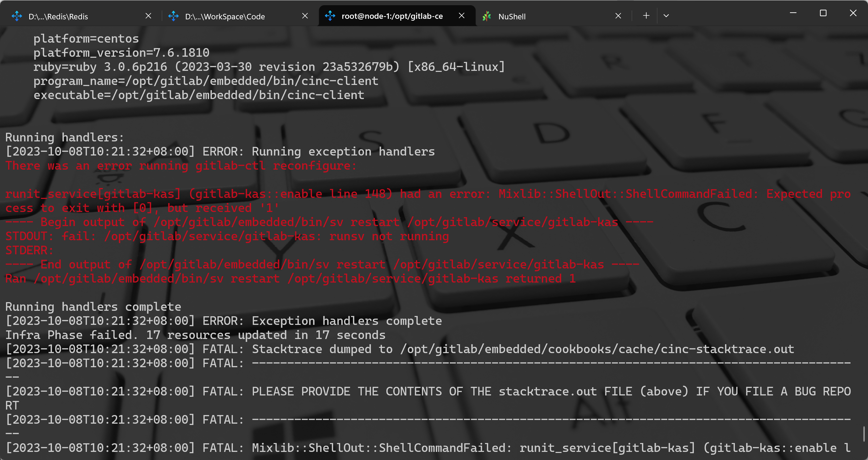Expand the new-tab profiles dropdown chevron
Screen dimensions: 868x460
click(666, 15)
